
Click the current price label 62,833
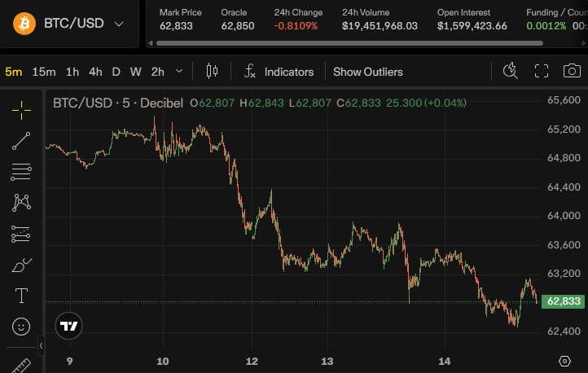(564, 301)
